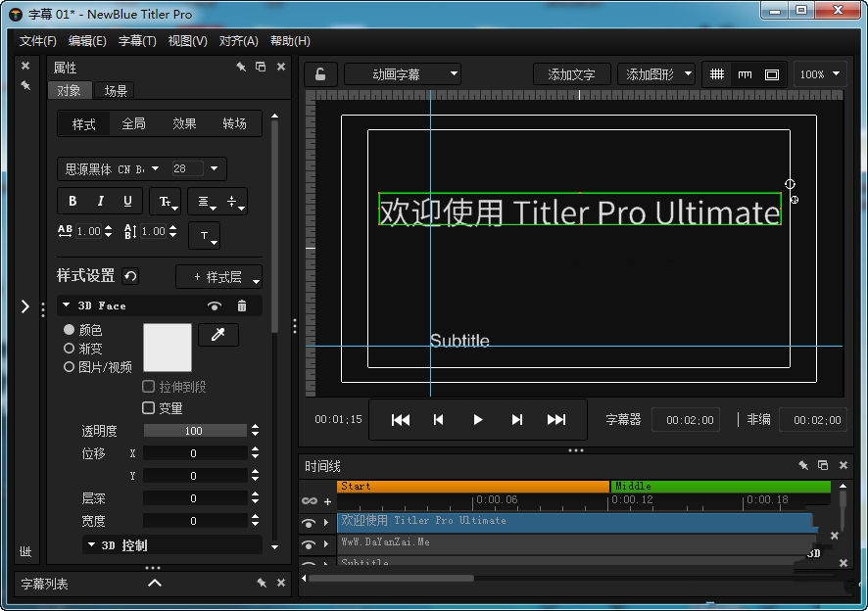The width and height of the screenshot is (868, 611).
Task: Click the white color swatch
Action: pyautogui.click(x=168, y=348)
